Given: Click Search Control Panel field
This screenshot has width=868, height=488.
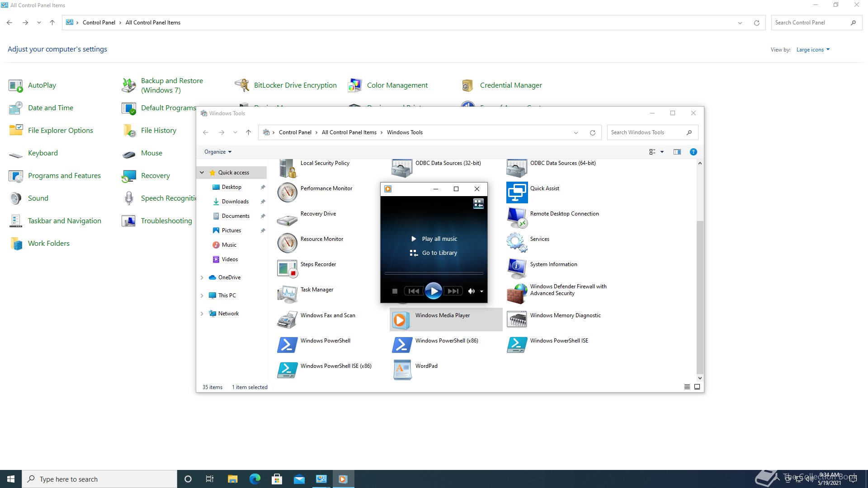Looking at the screenshot, I should [x=816, y=23].
